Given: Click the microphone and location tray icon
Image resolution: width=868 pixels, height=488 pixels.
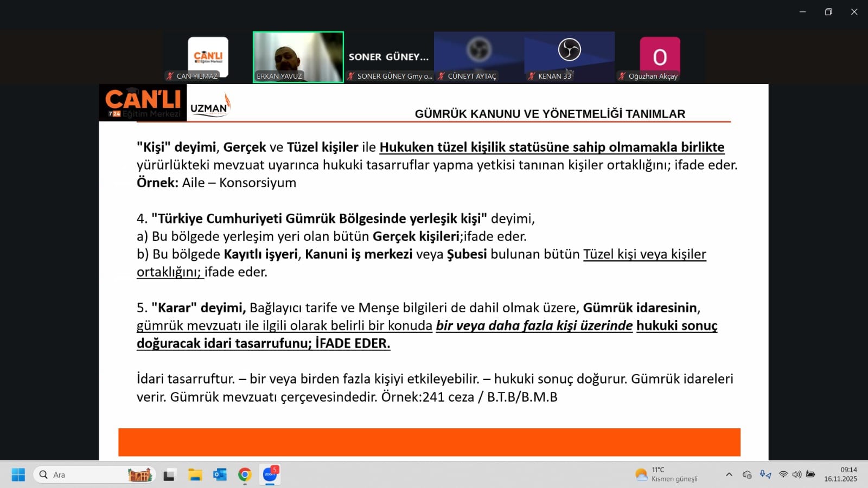Looking at the screenshot, I should (x=765, y=474).
